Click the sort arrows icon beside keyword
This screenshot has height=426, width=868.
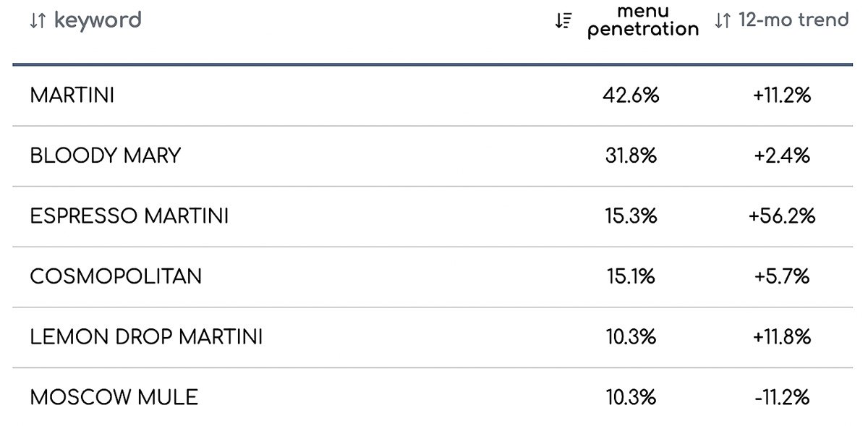click(x=38, y=21)
